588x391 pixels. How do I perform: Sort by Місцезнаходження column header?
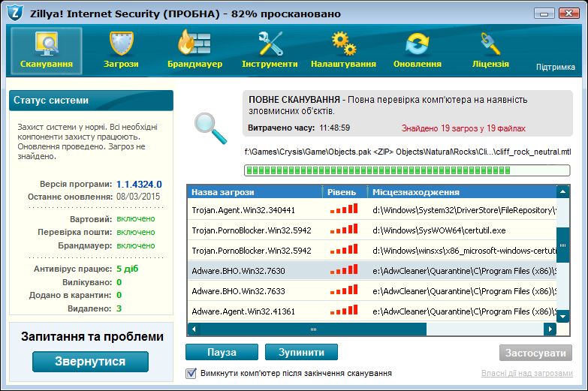(462, 192)
